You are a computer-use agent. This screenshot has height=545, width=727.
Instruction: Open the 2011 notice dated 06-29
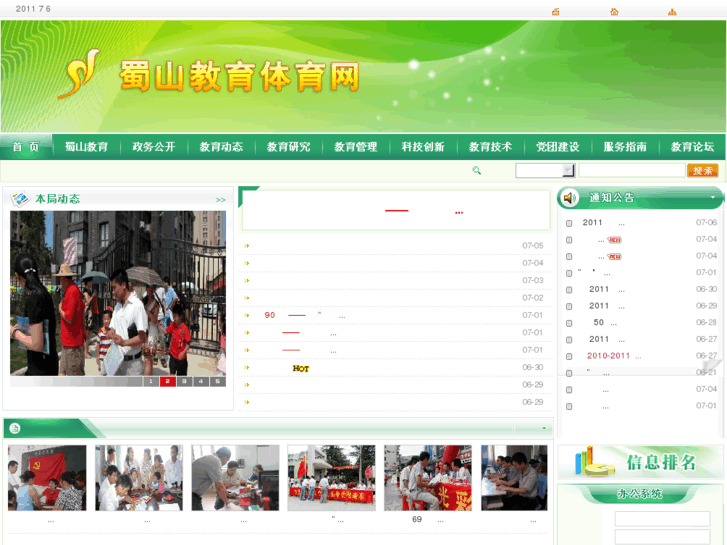(607, 306)
